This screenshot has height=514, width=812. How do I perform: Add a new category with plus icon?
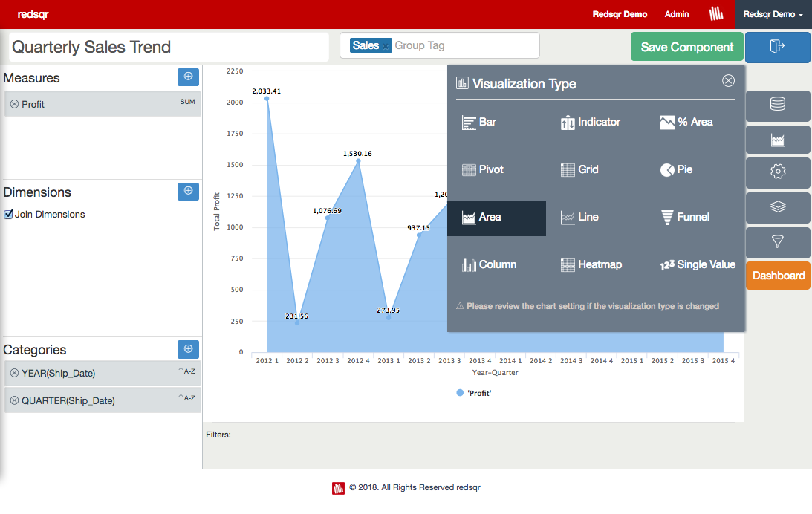(x=188, y=349)
